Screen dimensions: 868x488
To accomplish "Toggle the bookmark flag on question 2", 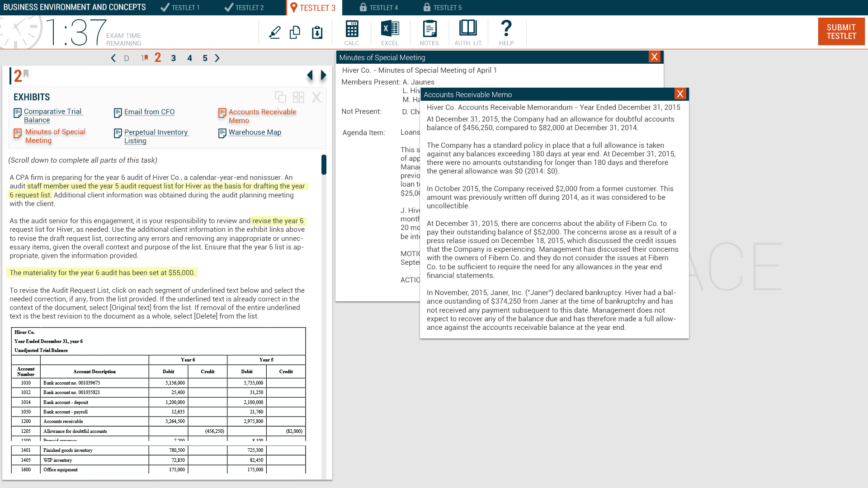I will pos(26,74).
